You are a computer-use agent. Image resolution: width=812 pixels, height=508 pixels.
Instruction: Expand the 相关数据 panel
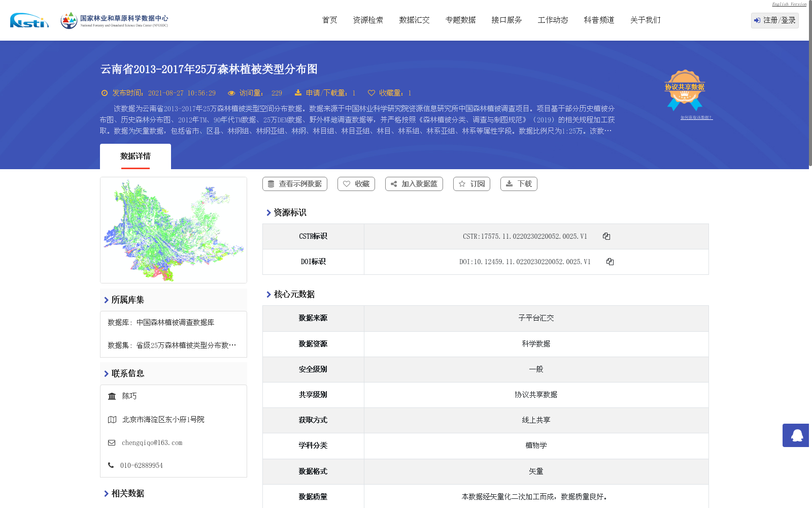click(124, 493)
